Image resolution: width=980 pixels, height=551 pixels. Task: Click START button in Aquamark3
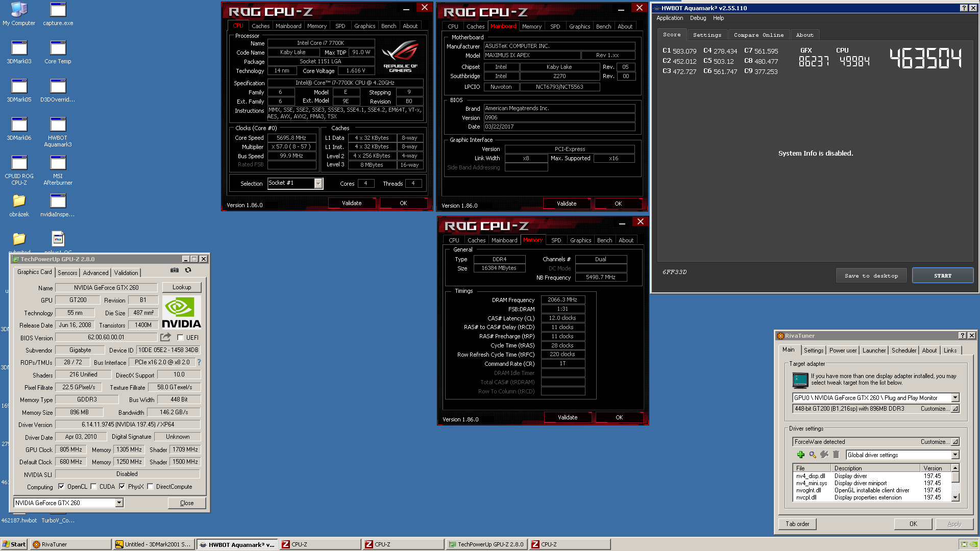point(943,275)
